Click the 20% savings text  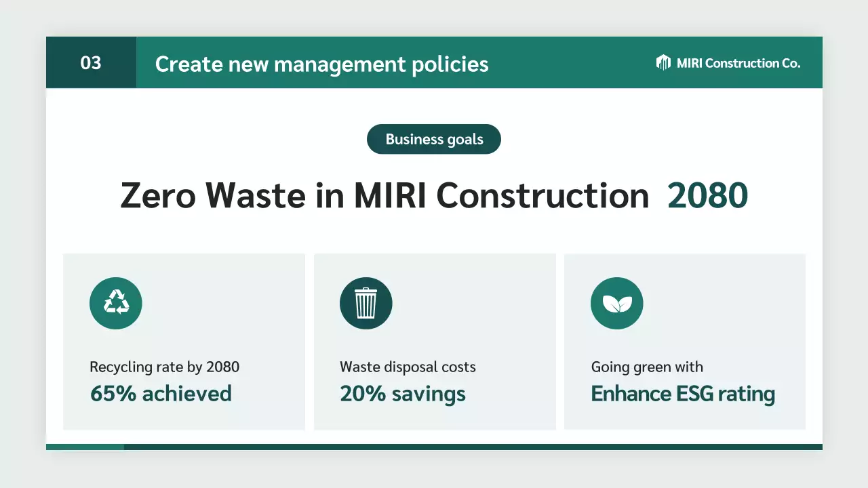click(403, 394)
